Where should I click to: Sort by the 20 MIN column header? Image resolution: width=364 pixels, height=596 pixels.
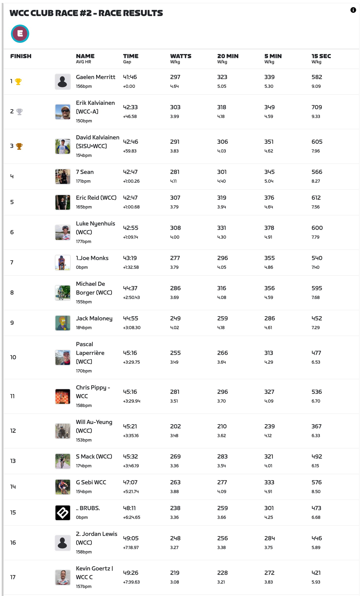pyautogui.click(x=228, y=56)
